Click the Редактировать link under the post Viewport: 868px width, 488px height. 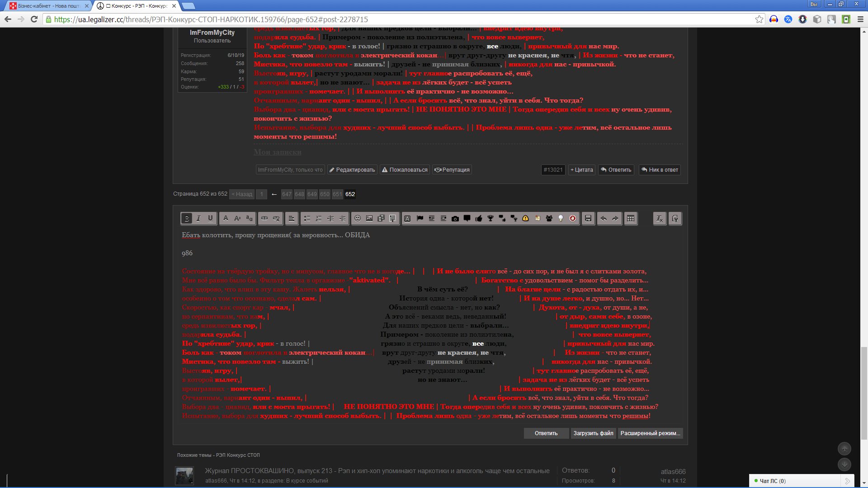(352, 170)
